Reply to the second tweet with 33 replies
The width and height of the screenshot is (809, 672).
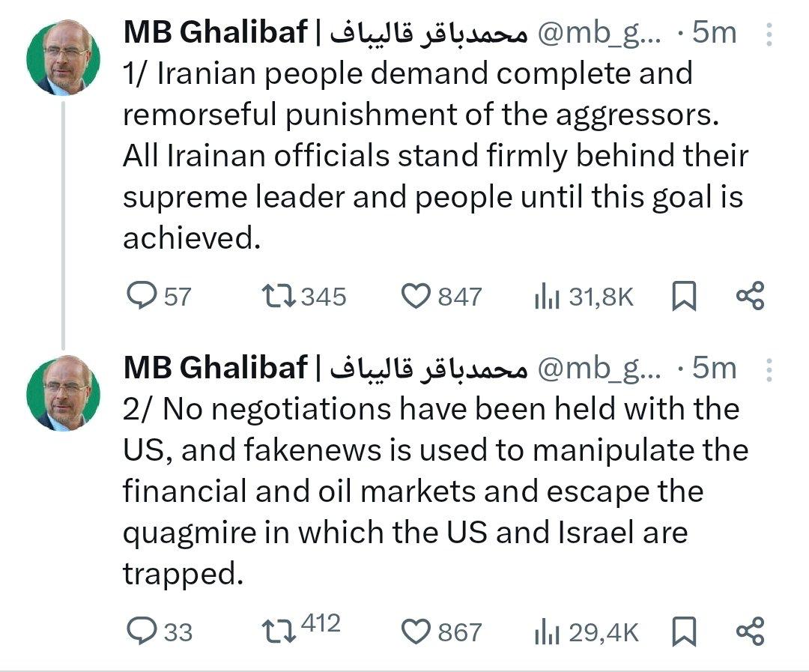click(140, 632)
